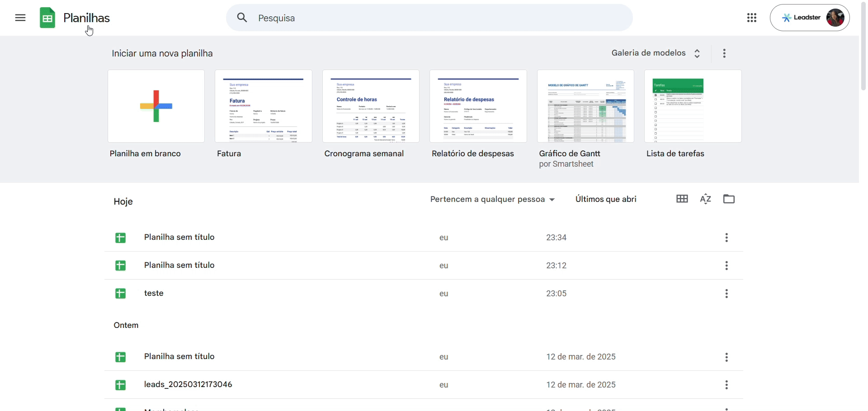868x411 pixels.
Task: Open the Gráfico de Gantt template
Action: tap(585, 106)
